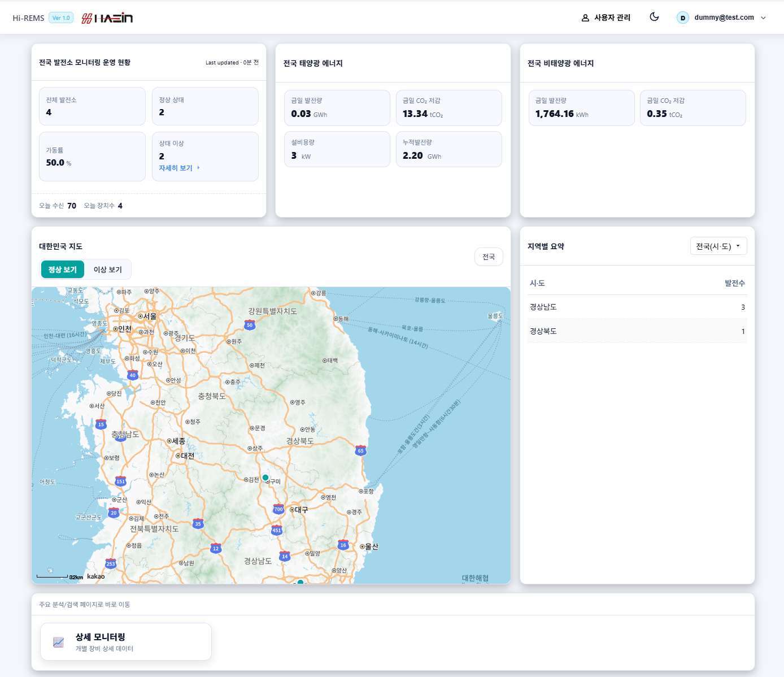
Task: Click the 발전수 column header
Action: click(x=735, y=283)
